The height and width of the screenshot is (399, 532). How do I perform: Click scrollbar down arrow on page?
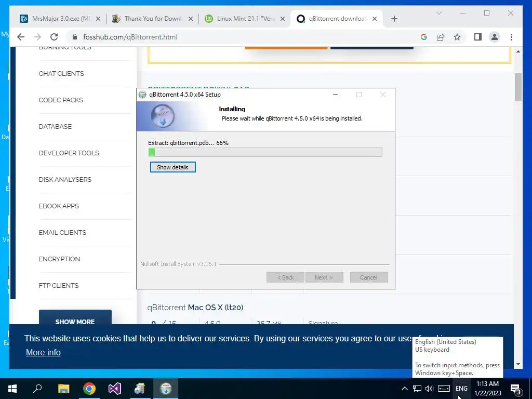pyautogui.click(x=518, y=364)
